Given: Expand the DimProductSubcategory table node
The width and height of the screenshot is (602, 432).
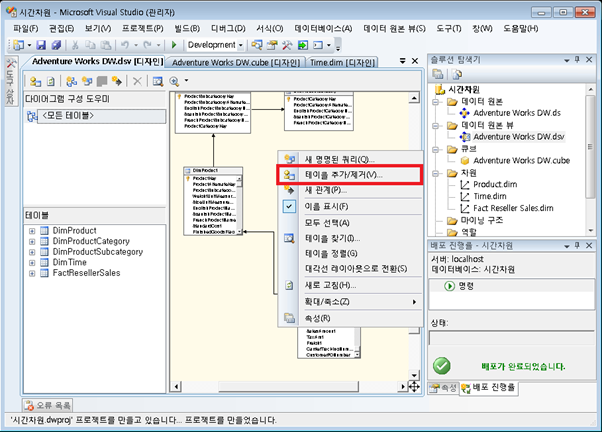Looking at the screenshot, I should point(32,252).
